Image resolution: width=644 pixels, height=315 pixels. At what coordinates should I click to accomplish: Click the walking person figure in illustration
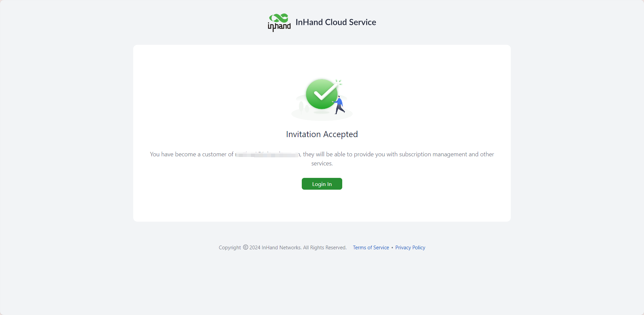tap(339, 105)
